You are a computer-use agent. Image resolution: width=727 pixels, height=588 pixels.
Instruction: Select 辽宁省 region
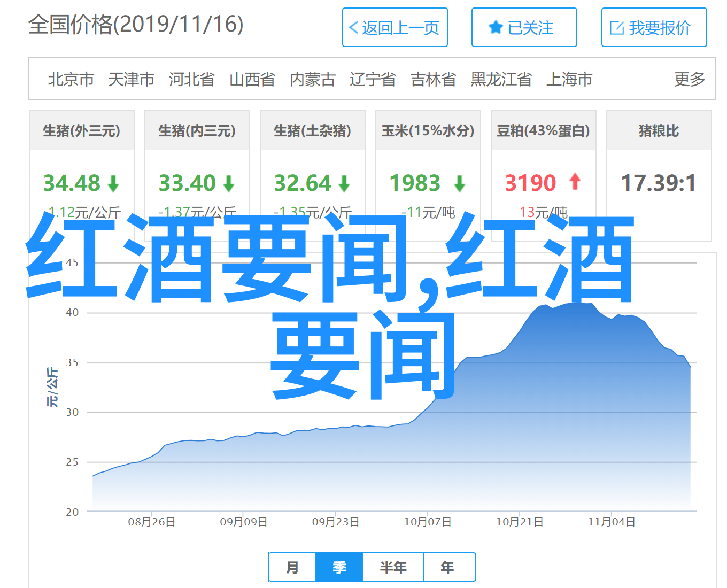373,79
